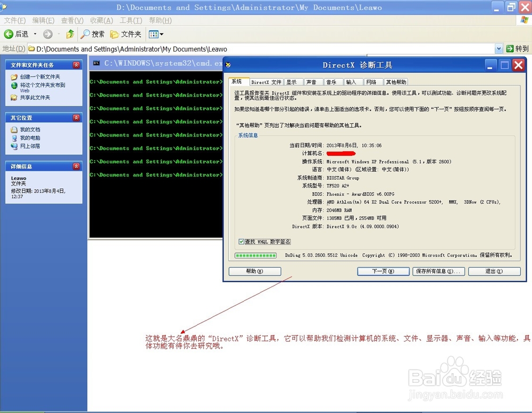Click the Windows flag logo icon

[525, 20]
